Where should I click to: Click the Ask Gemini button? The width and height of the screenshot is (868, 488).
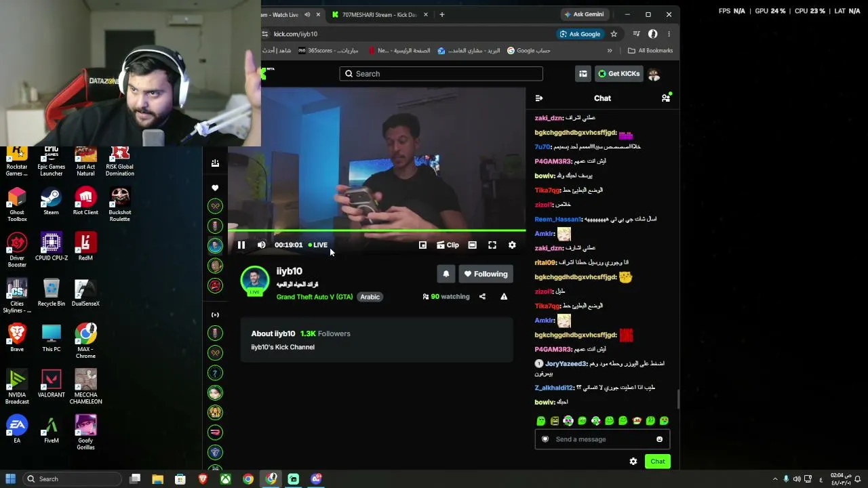tap(584, 14)
